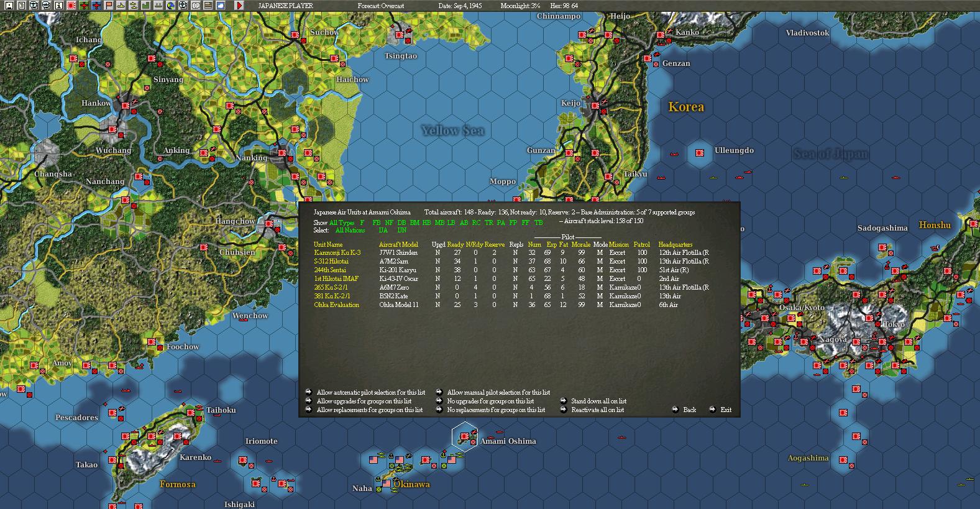The image size is (980, 509).
Task: Click the arrow beside 'Reactivate all on list'
Action: coord(564,410)
